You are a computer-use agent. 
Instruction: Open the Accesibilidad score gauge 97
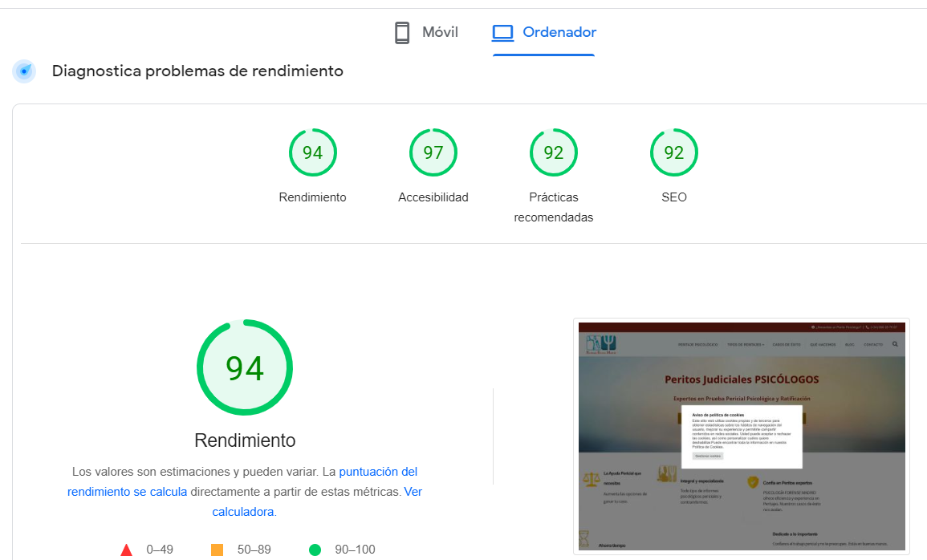(x=433, y=152)
